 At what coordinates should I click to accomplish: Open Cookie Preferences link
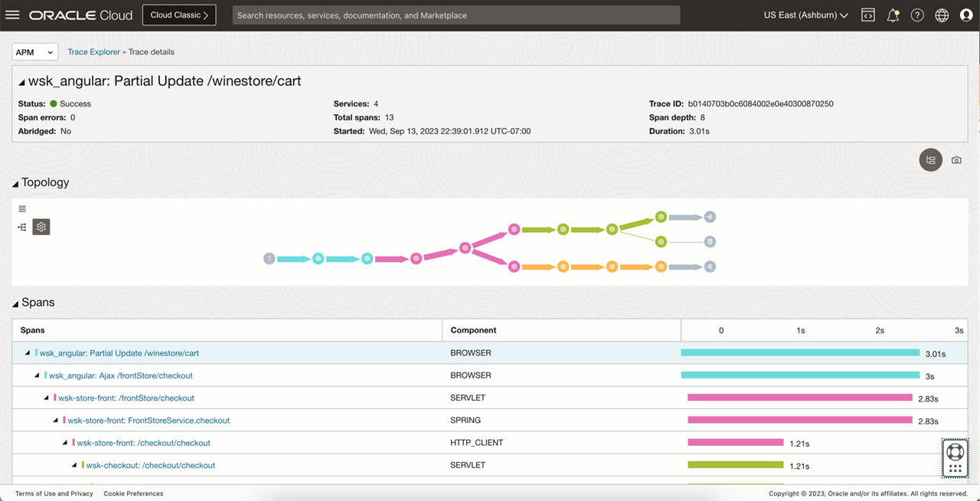coord(133,493)
